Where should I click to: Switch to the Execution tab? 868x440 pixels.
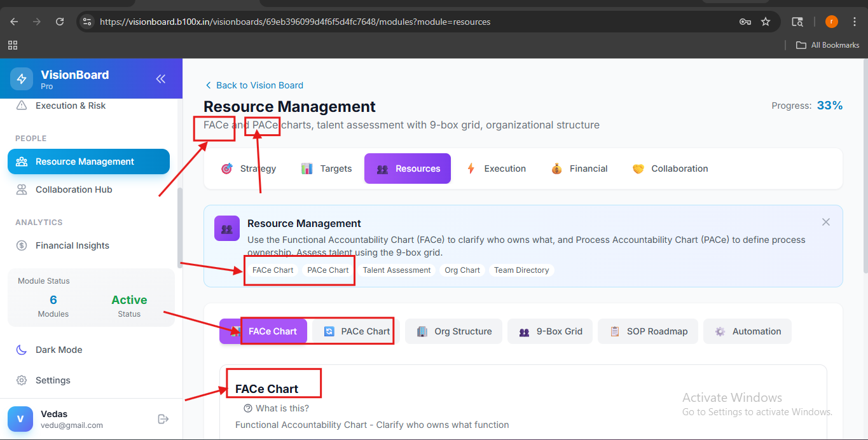coord(497,168)
